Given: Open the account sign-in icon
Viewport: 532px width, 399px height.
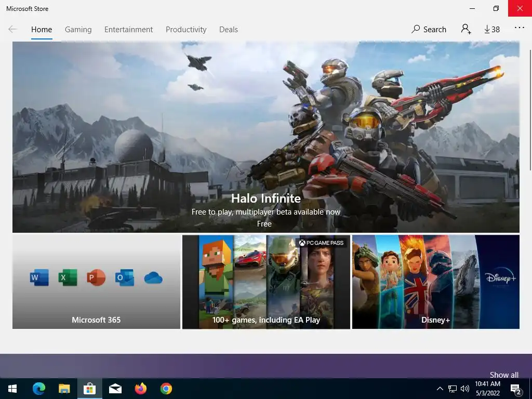Looking at the screenshot, I should tap(466, 29).
